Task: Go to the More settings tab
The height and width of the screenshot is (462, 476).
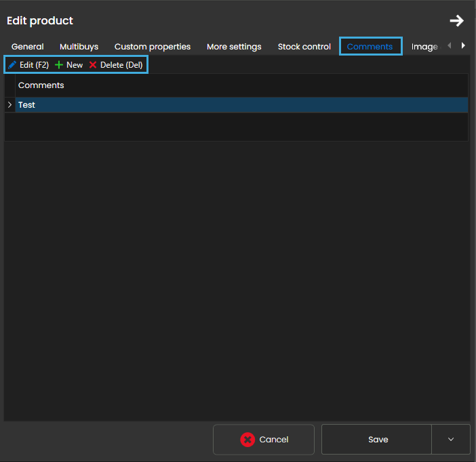Action: pos(234,47)
